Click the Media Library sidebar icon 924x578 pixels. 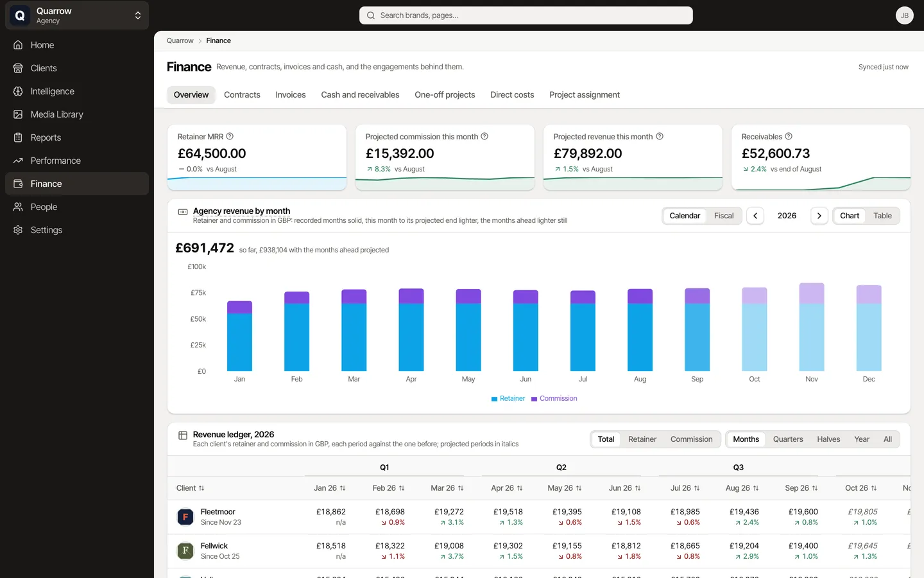click(x=18, y=114)
